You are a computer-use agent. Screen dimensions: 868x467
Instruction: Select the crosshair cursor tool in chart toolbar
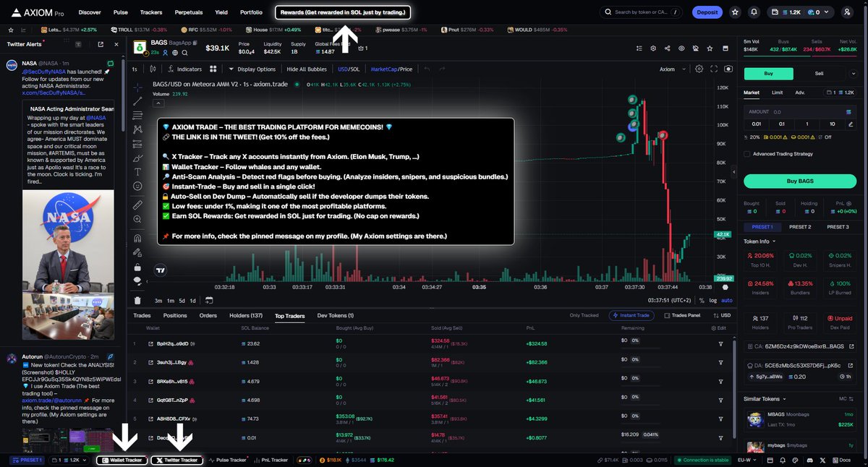[x=137, y=87]
